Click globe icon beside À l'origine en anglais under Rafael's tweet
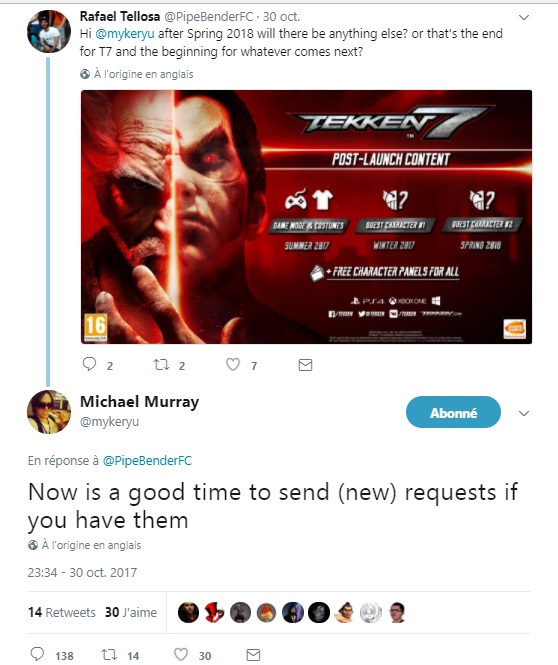Viewport: 558px width, 665px height. [x=85, y=74]
